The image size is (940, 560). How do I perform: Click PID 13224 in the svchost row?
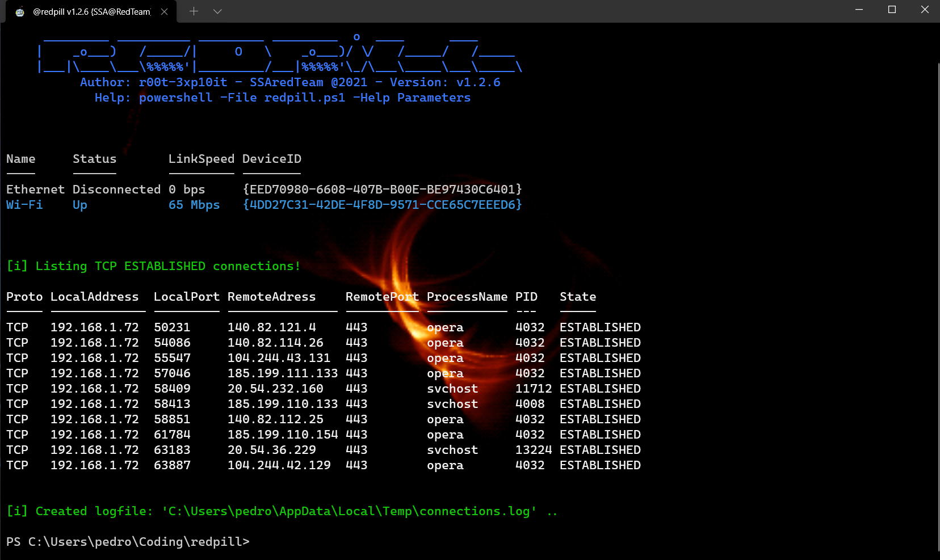tap(534, 450)
